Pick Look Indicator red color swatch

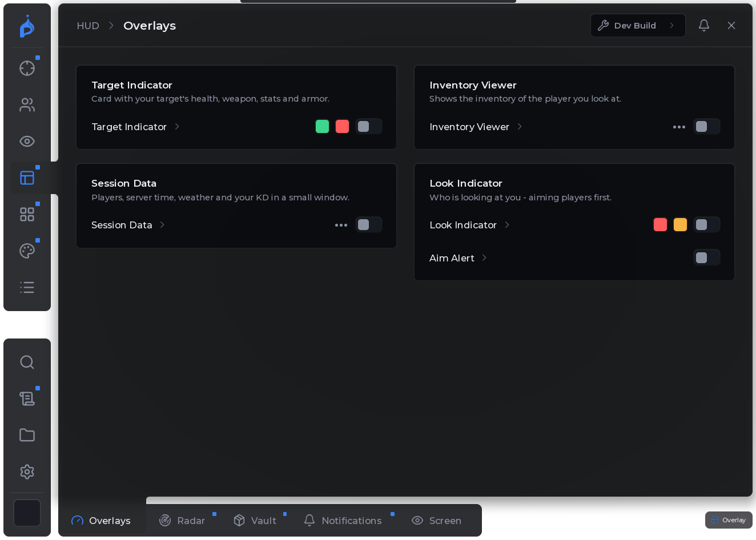[660, 224]
